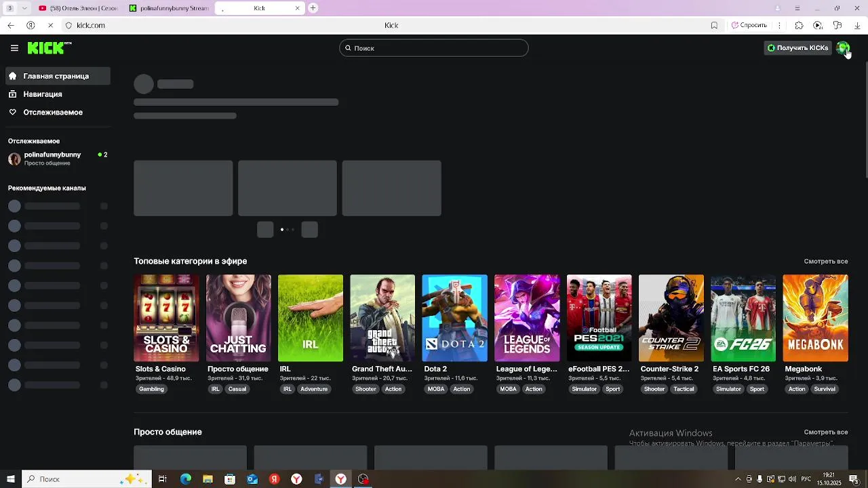Click the Simulator tag under eFootball PES
868x488 pixels.
[584, 389]
